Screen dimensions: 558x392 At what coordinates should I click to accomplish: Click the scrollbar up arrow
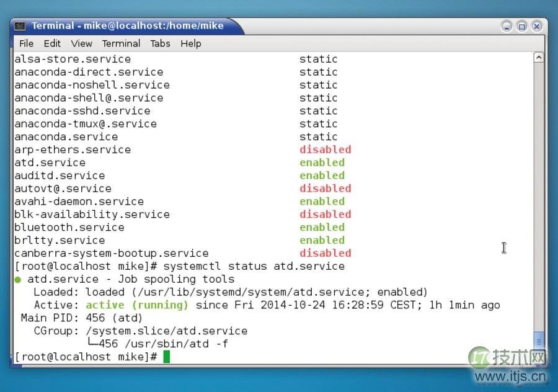[x=539, y=57]
